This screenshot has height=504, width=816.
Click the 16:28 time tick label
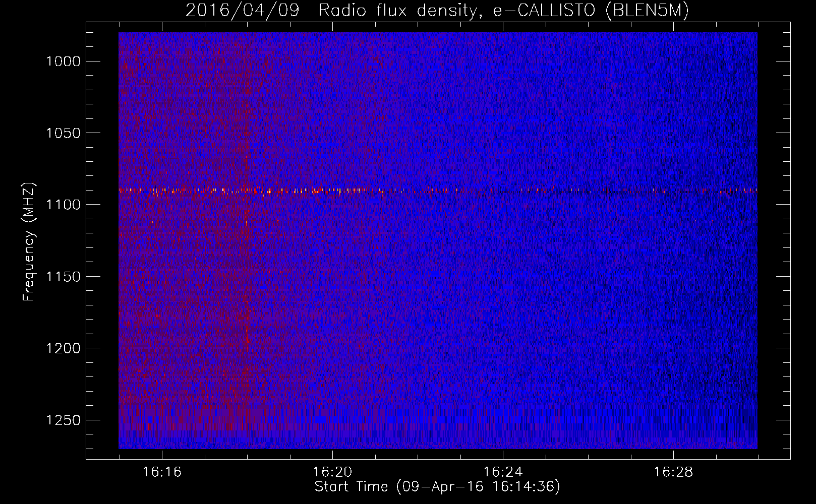pos(673,472)
